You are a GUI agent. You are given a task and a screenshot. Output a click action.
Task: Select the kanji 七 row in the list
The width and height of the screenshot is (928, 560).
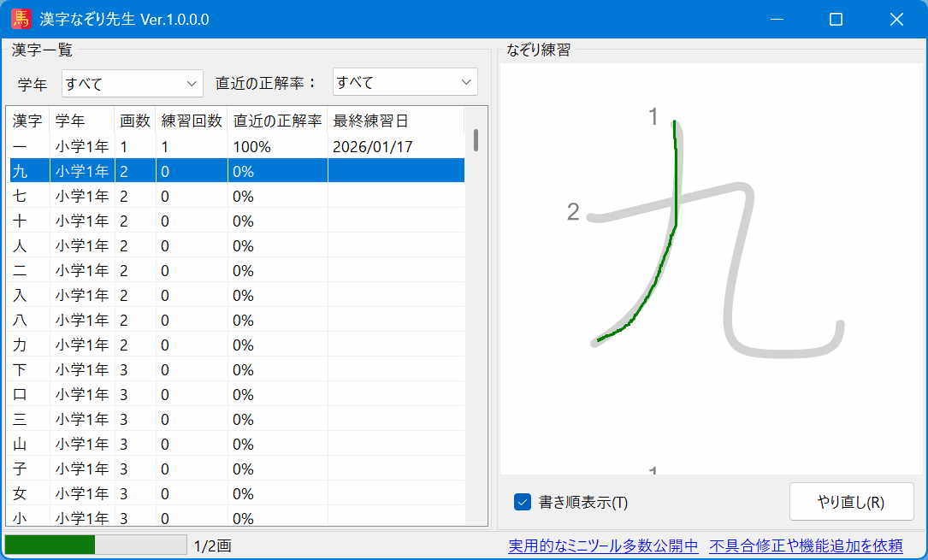27,195
